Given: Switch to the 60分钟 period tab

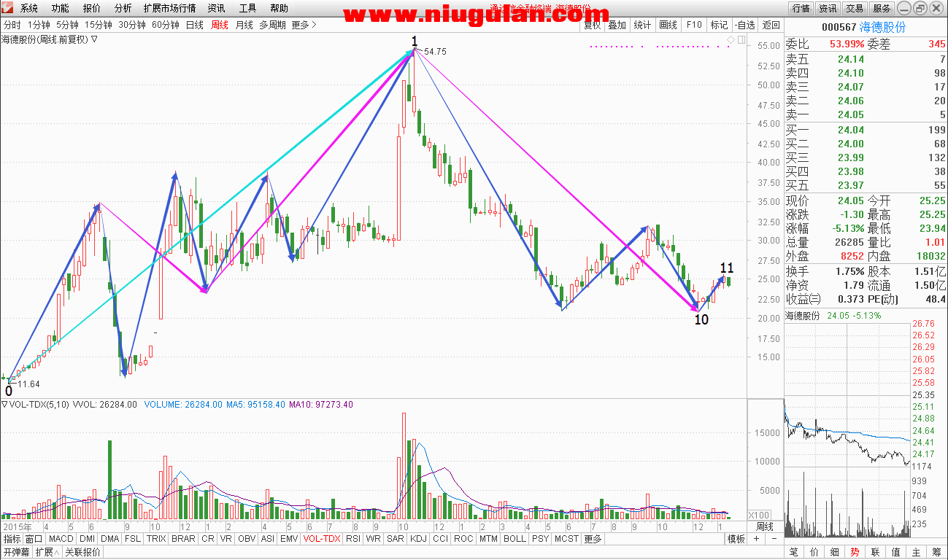Looking at the screenshot, I should click(x=165, y=25).
